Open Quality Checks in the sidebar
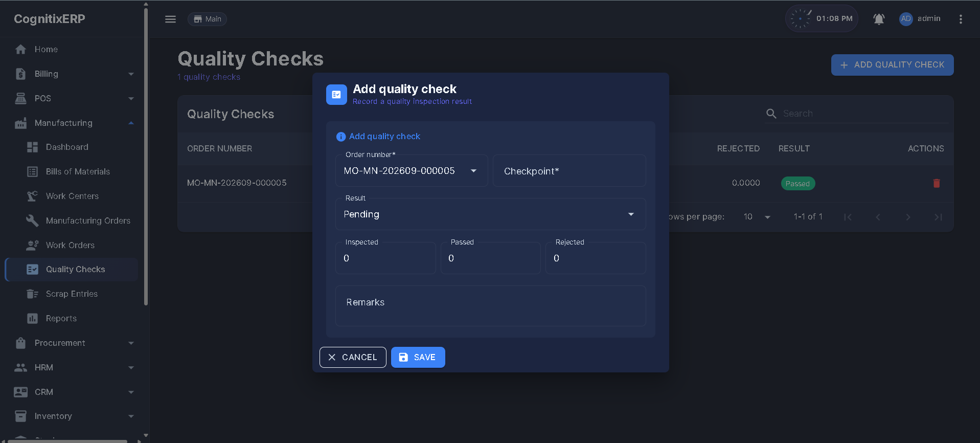This screenshot has height=443, width=980. pos(72,270)
